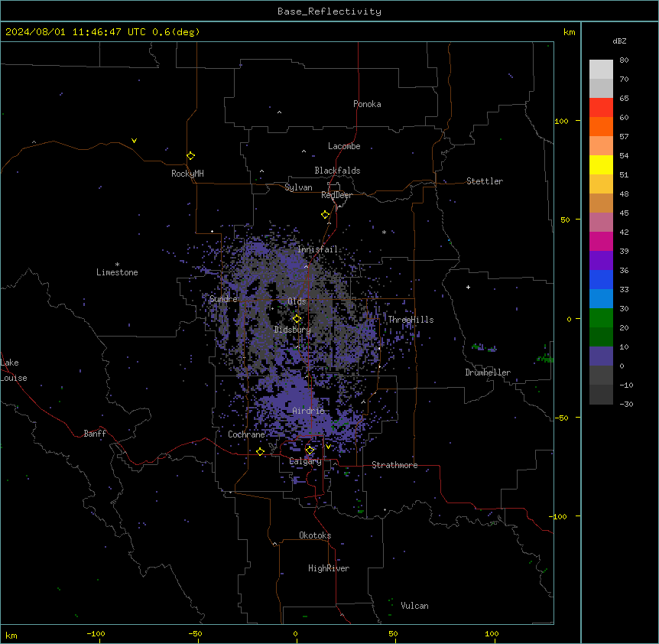Click the Vulcan town label
659x644 pixels.
click(x=415, y=606)
